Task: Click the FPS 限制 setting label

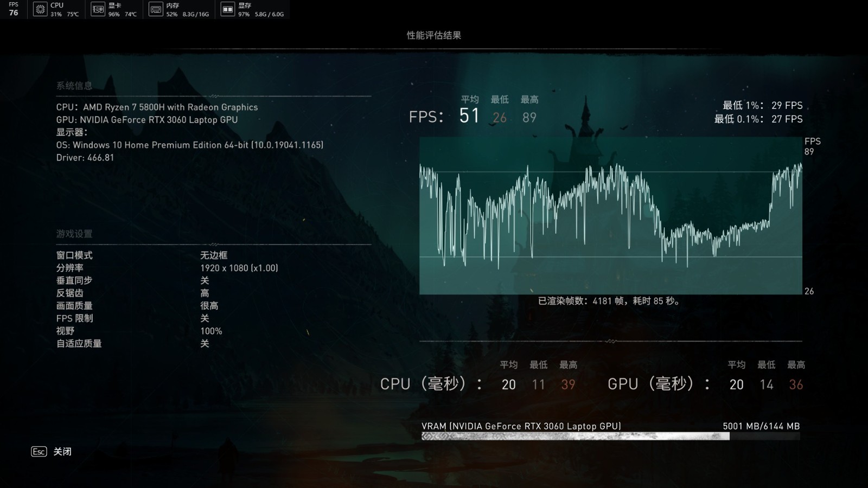Action: (x=74, y=318)
